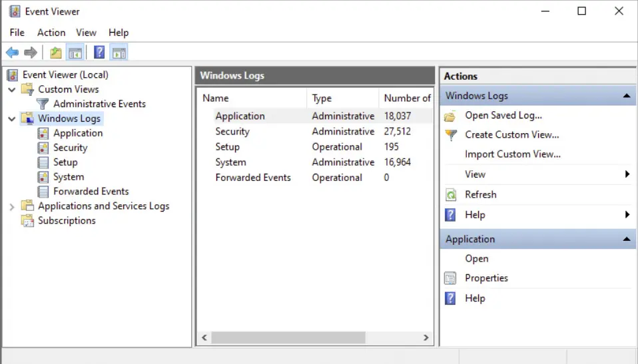Open the View menu in menu bar
The width and height of the screenshot is (638, 364).
[86, 33]
